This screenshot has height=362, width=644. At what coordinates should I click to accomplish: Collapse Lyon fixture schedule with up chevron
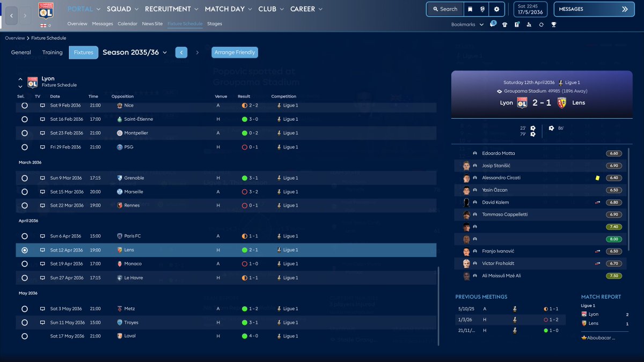click(20, 79)
